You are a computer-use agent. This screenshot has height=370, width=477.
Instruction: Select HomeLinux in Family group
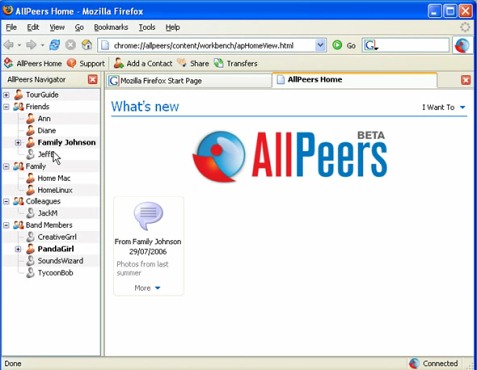[x=55, y=190]
